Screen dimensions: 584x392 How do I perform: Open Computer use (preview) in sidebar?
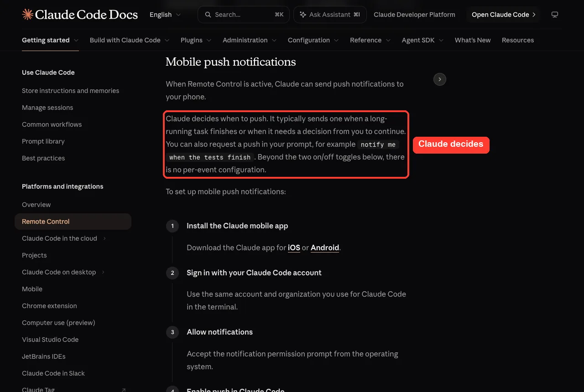pyautogui.click(x=58, y=323)
